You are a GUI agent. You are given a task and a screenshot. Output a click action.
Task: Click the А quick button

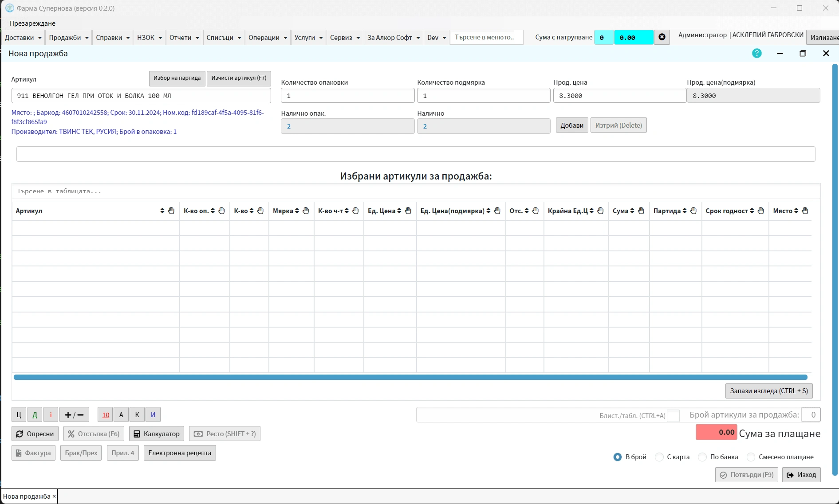click(x=121, y=415)
